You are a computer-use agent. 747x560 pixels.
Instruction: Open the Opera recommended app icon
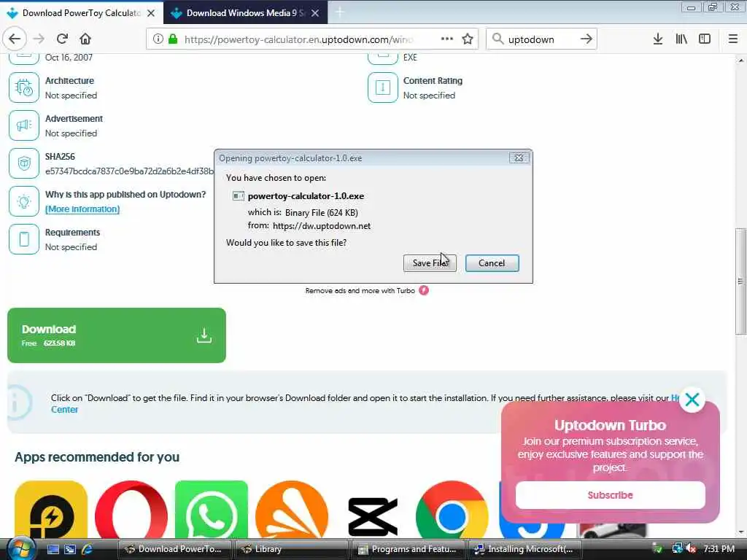click(131, 510)
